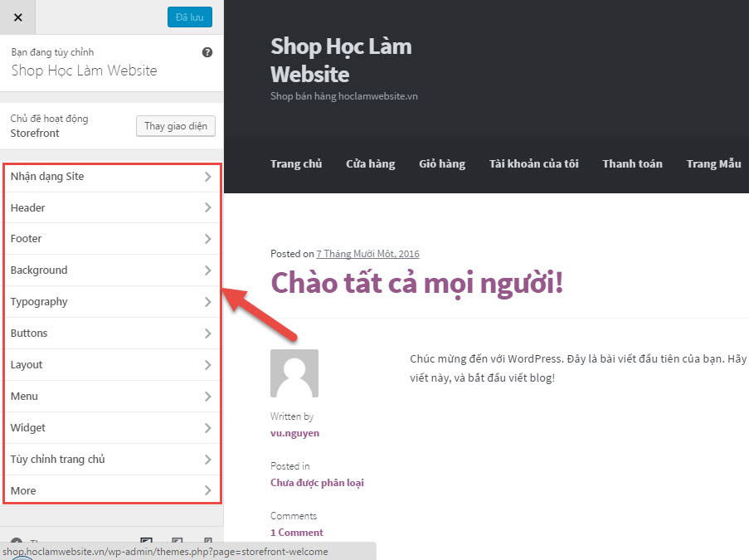Open the 1 Comment link

tap(296, 532)
